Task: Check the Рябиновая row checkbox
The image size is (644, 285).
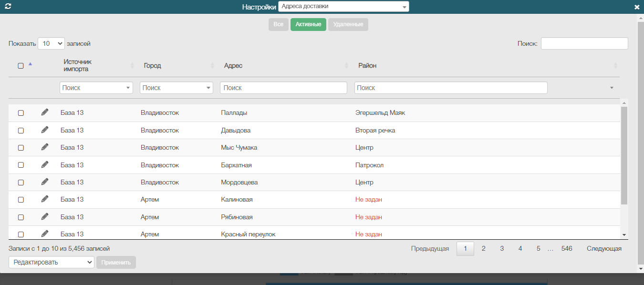Action: [21, 217]
